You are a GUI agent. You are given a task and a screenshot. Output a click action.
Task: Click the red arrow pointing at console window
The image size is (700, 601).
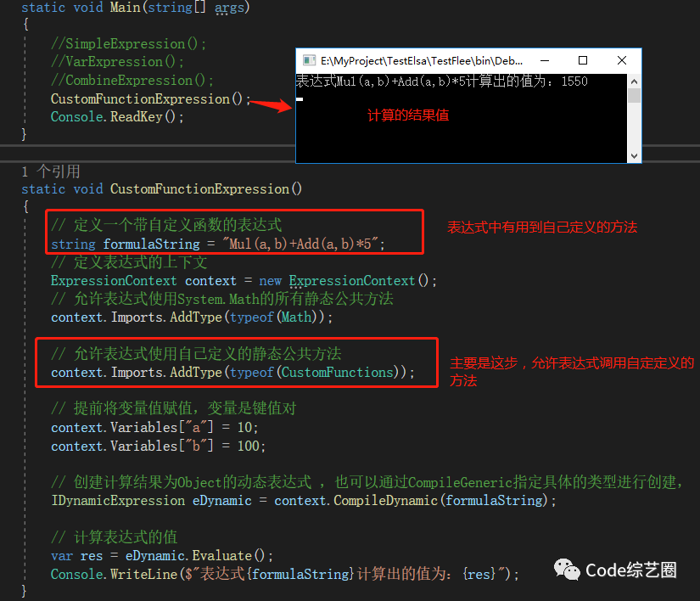(272, 104)
